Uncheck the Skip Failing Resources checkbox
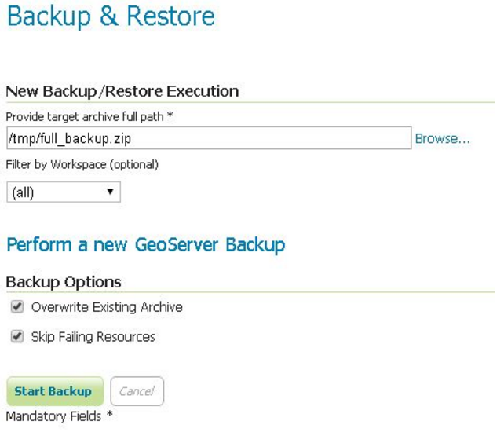 (17, 337)
